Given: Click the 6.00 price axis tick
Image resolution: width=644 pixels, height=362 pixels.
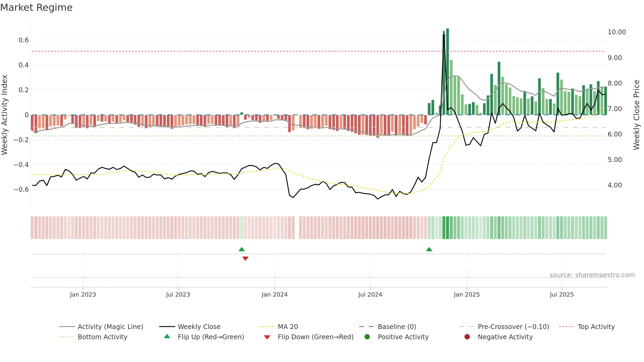Looking at the screenshot, I should pyautogui.click(x=615, y=134).
